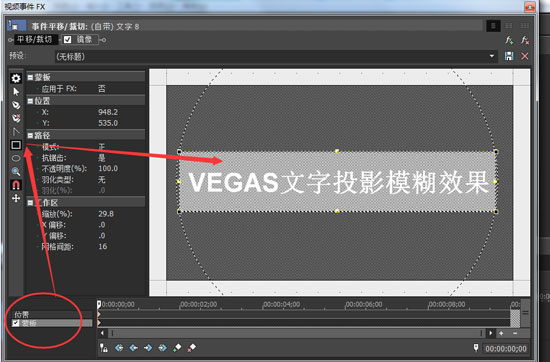This screenshot has height=362, width=550.
Task: Delete Keyframe with red x diamond
Action: coord(192,348)
